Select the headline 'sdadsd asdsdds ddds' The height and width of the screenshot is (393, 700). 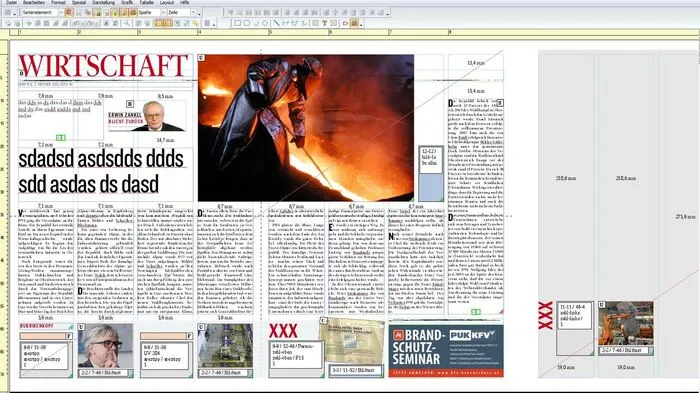point(101,159)
